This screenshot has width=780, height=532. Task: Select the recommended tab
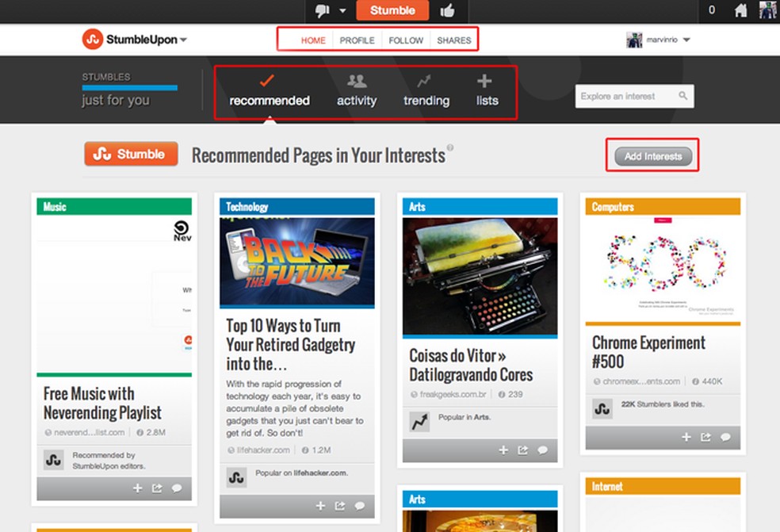270,91
